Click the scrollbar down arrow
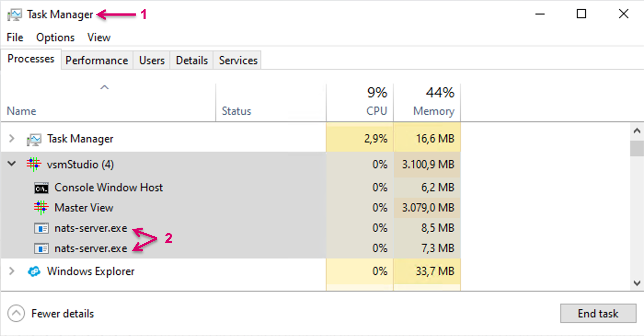644x336 pixels. coord(637,283)
